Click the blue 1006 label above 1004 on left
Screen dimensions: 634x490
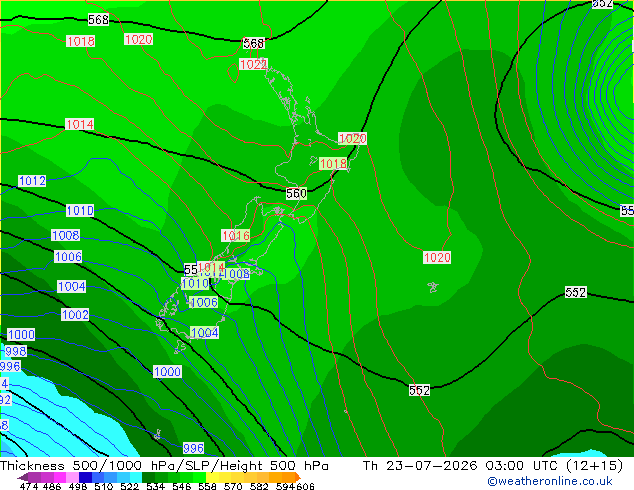point(68,256)
